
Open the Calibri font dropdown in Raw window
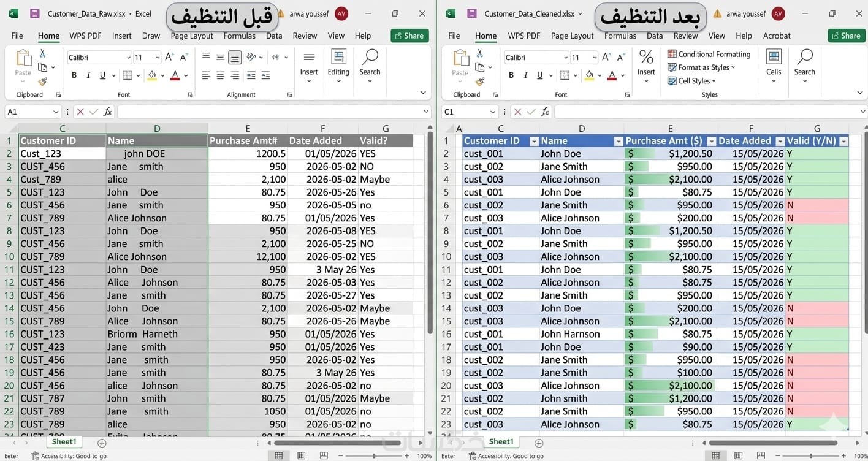coord(129,58)
